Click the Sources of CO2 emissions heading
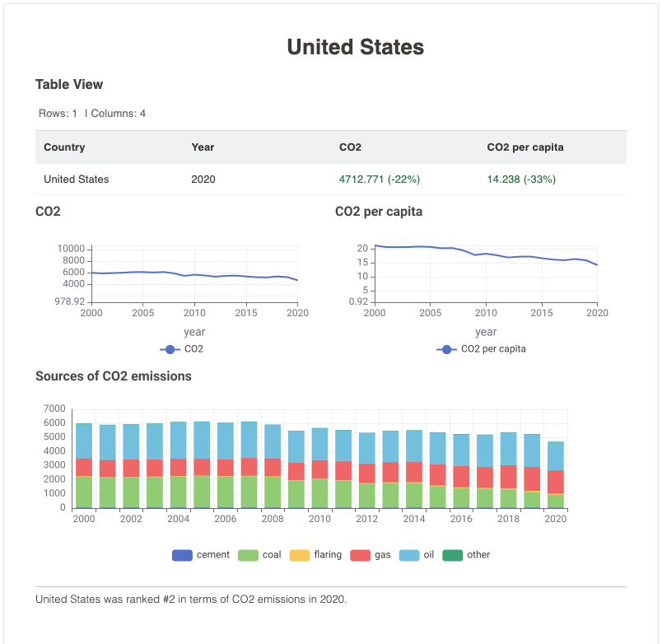662x644 pixels. pos(113,376)
